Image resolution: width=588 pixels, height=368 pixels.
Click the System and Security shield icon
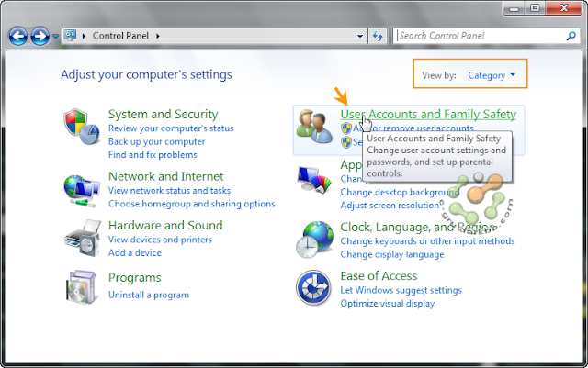tap(82, 127)
